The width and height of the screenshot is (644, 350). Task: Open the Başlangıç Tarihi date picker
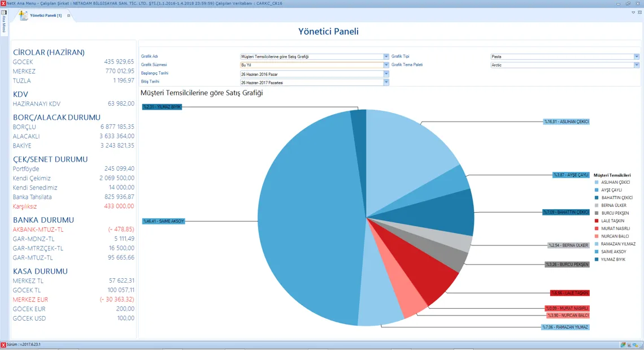386,74
